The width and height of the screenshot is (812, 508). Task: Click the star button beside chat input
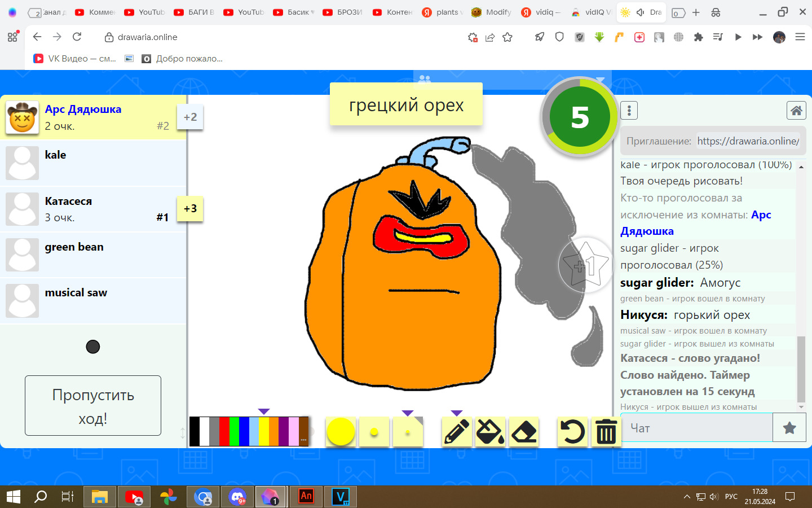pos(789,428)
